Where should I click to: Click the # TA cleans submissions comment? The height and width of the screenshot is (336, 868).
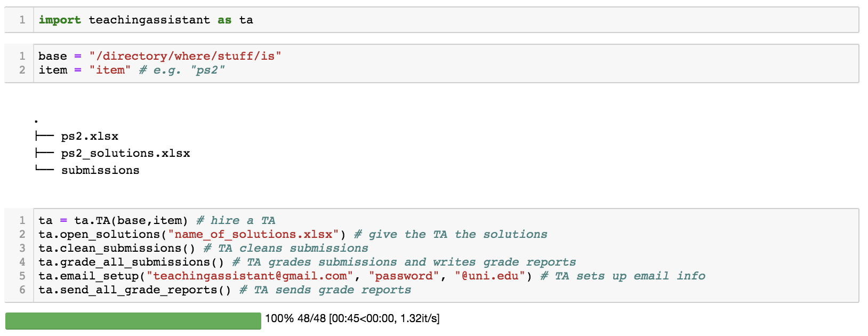[x=286, y=248]
